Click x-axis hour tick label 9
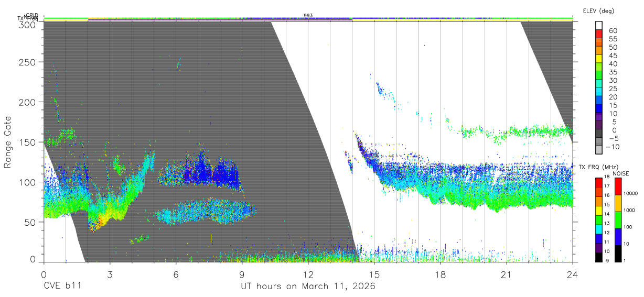This screenshot has height=297, width=644. point(242,274)
